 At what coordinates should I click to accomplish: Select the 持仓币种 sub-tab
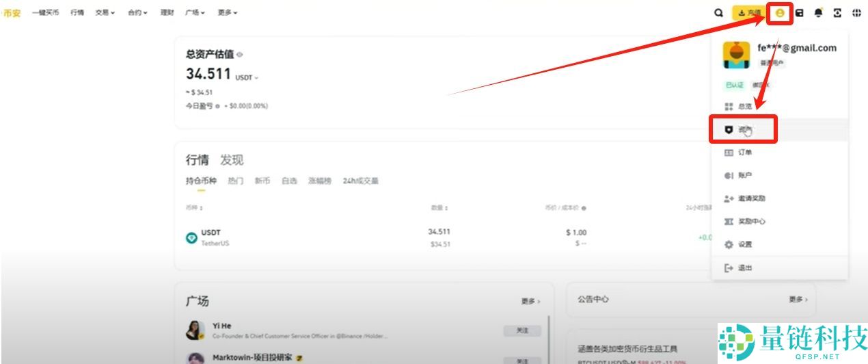(201, 181)
